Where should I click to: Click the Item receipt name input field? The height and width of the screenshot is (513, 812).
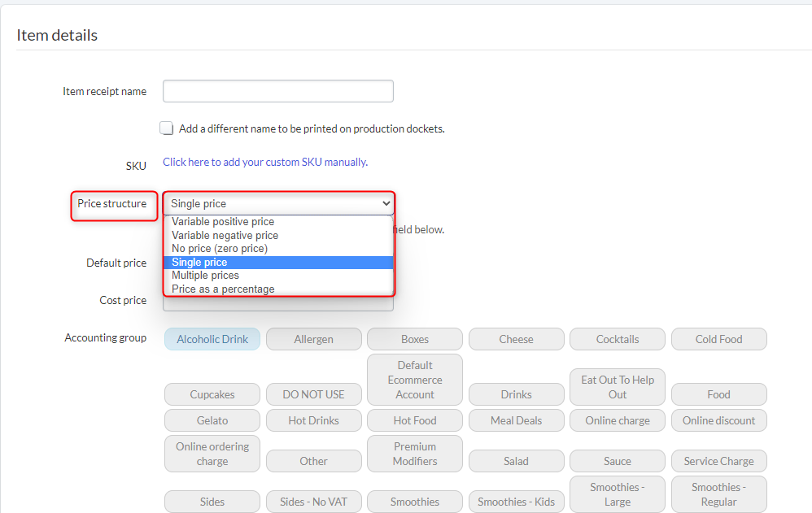click(x=277, y=91)
